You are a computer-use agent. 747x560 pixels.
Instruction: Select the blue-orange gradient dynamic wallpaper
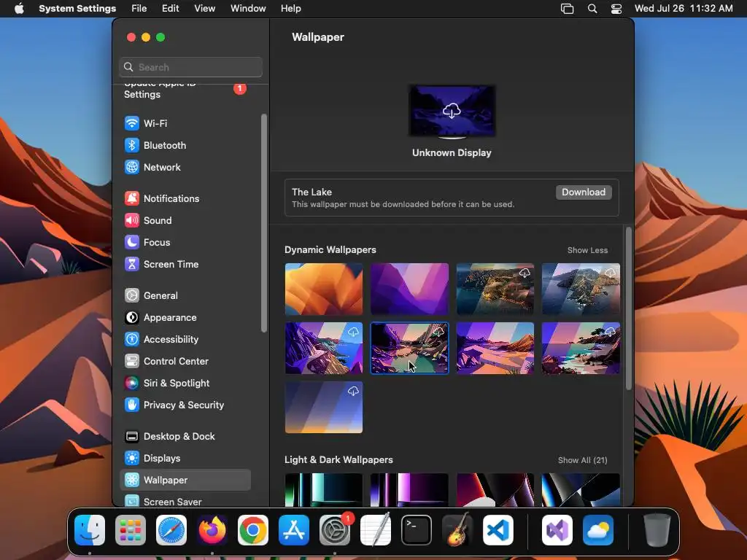324,407
